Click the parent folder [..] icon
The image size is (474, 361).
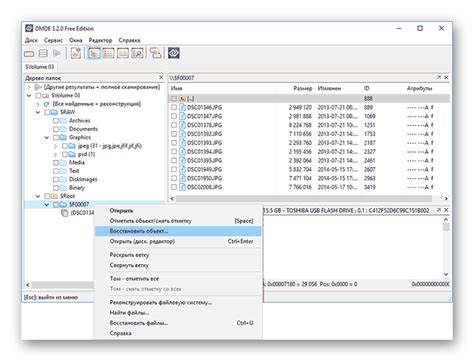[182, 99]
